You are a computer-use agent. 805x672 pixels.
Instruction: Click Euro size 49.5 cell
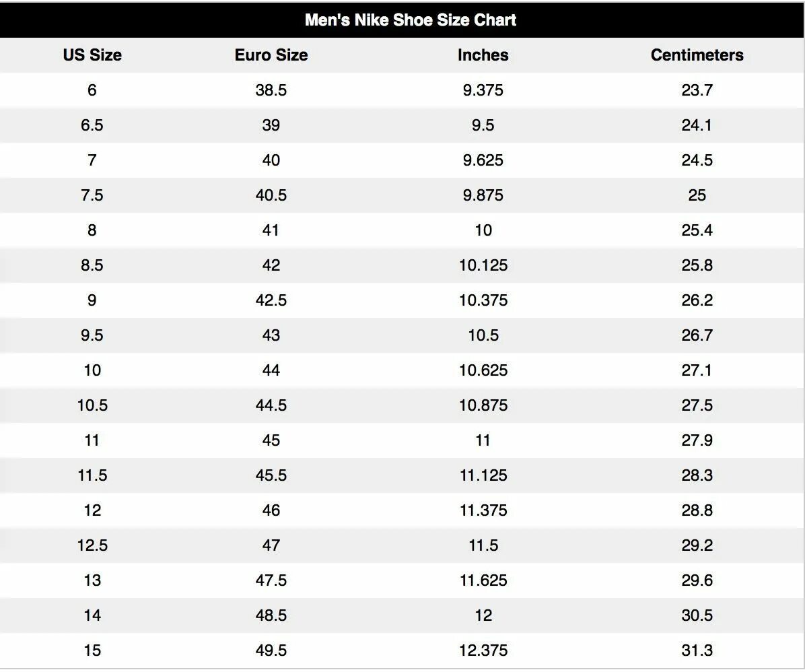(x=271, y=650)
